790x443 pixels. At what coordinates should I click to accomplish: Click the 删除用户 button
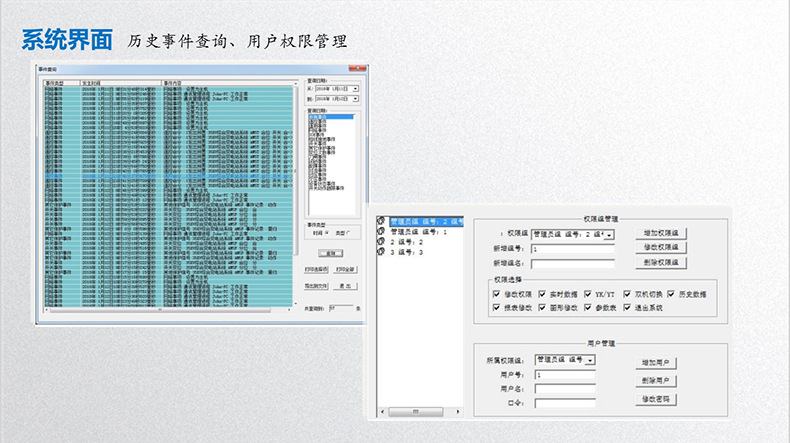point(655,381)
